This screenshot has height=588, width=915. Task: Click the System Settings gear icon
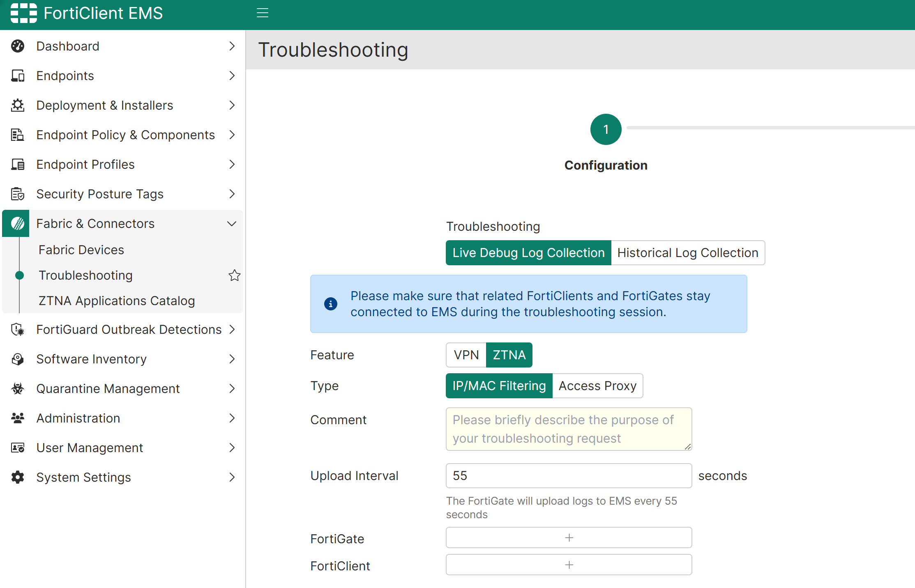18,477
